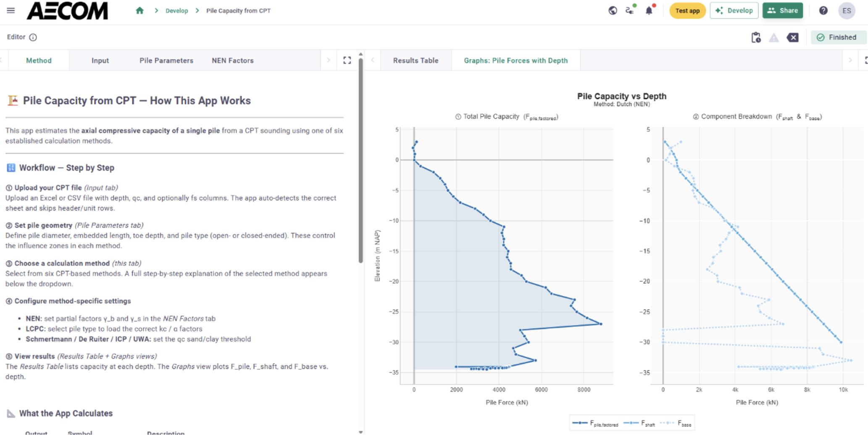Open the notifications bell
The height and width of the screenshot is (435, 868).
(649, 11)
